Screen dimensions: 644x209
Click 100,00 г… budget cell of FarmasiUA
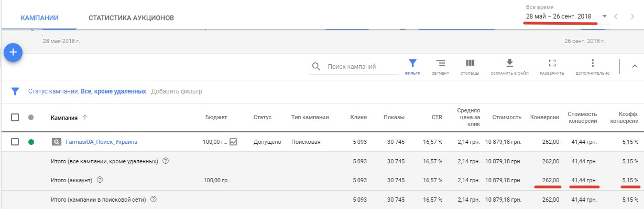215,142
